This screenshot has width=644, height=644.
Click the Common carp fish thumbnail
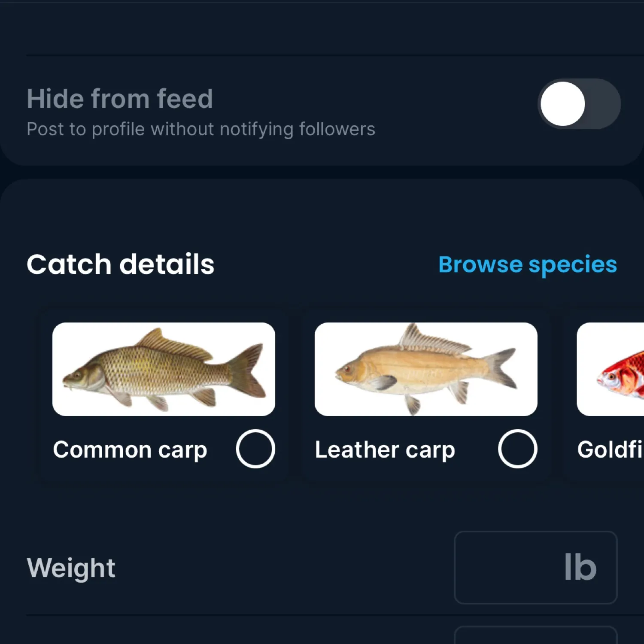(x=164, y=368)
